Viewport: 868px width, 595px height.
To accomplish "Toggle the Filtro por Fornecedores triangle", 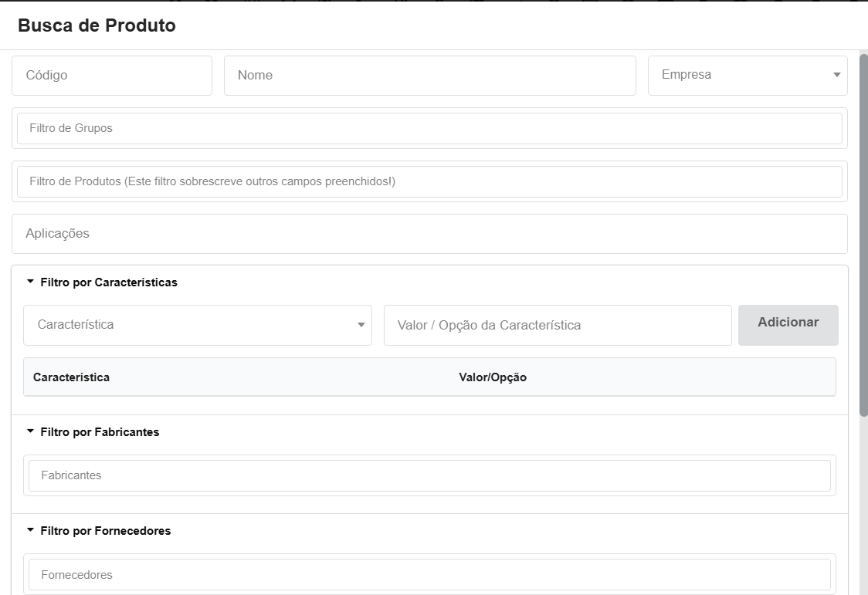I will (x=31, y=531).
